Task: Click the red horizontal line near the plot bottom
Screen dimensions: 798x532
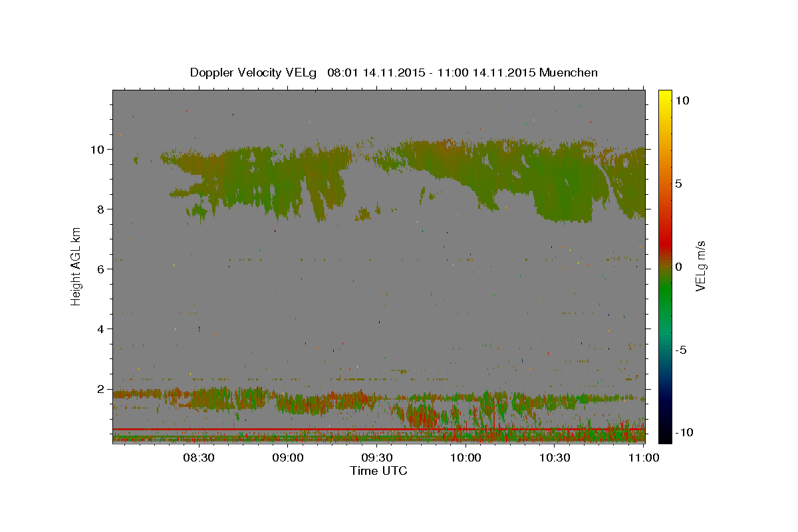Action: tap(378, 430)
